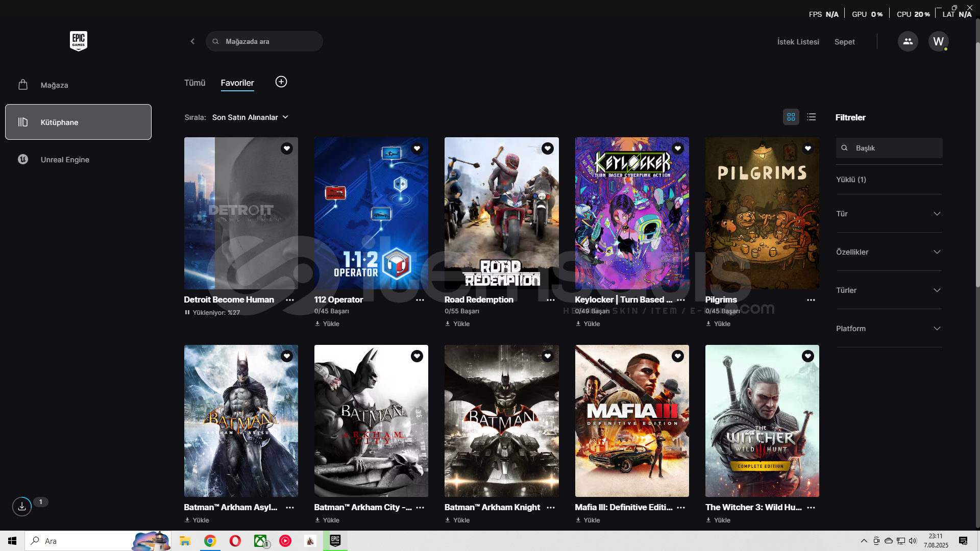The height and width of the screenshot is (551, 980).
Task: Expand the Tür filter
Action: (x=889, y=214)
